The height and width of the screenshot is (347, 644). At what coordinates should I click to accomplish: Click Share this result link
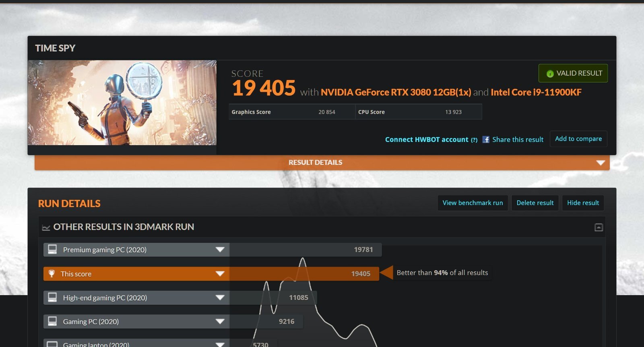(x=518, y=140)
